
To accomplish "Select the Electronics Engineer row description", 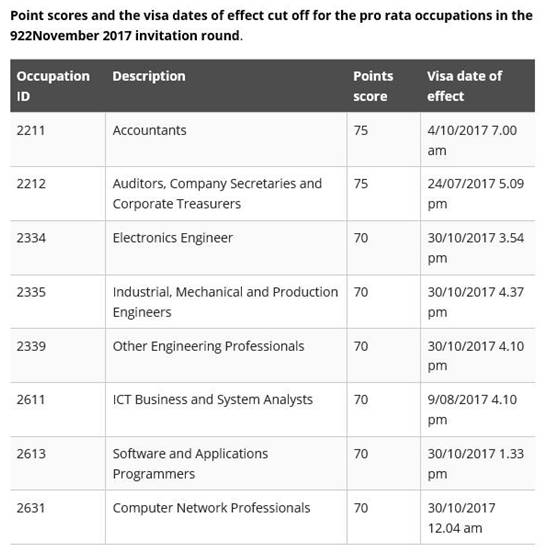I will click(173, 238).
